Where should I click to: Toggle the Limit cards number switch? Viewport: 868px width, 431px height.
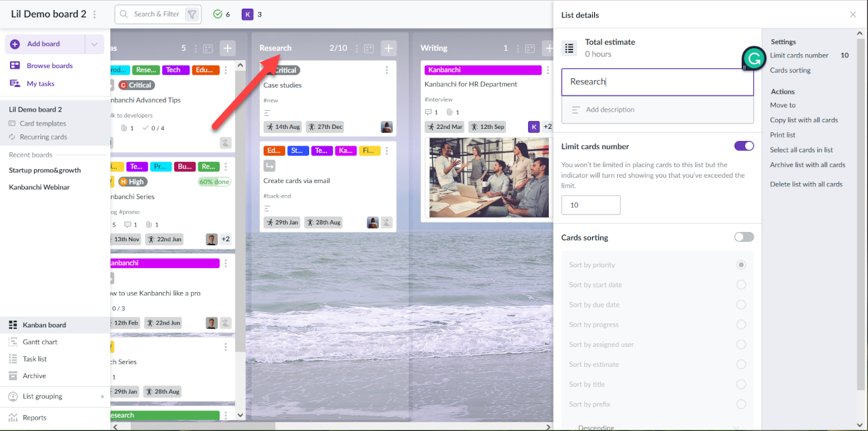pos(744,146)
